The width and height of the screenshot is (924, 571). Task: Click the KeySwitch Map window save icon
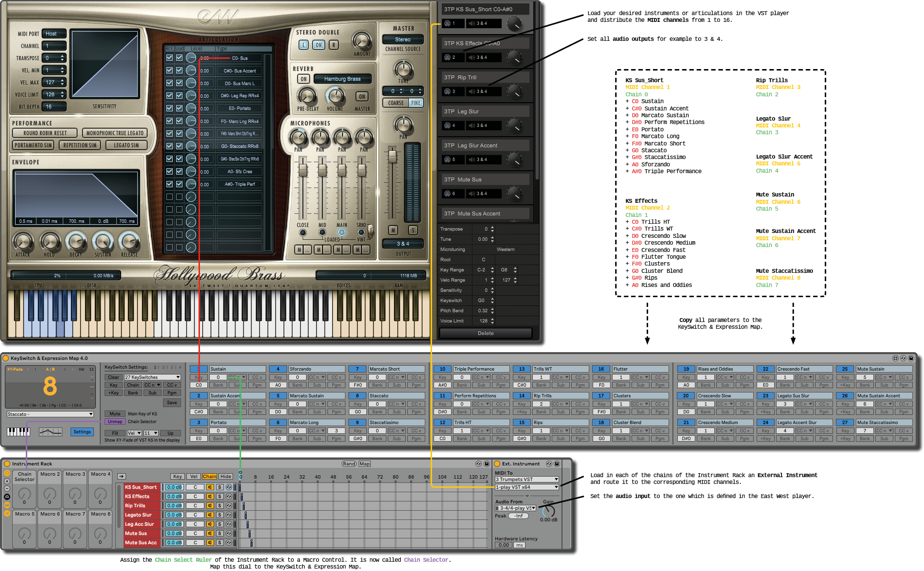pos(911,358)
